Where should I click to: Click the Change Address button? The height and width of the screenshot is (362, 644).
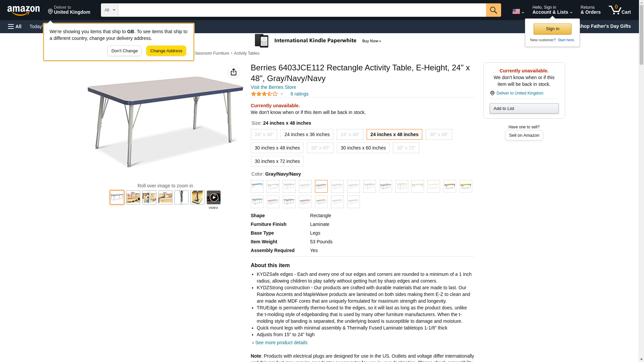point(166,51)
